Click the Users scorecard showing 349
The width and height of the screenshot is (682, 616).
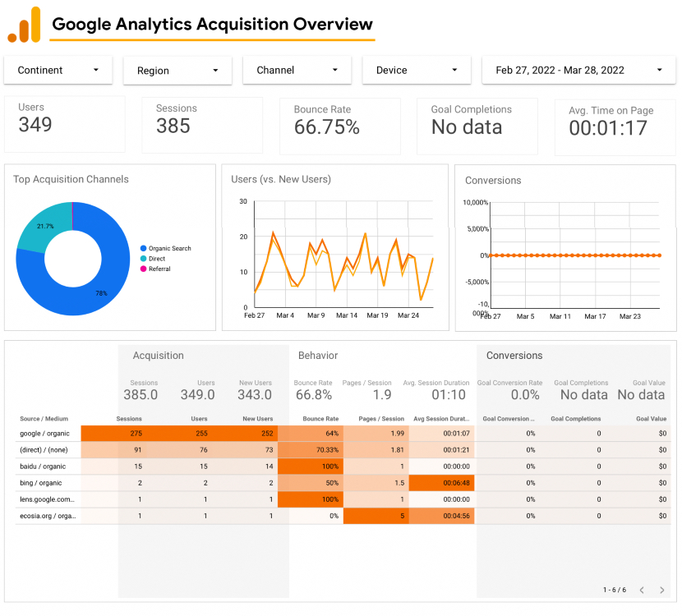(65, 125)
